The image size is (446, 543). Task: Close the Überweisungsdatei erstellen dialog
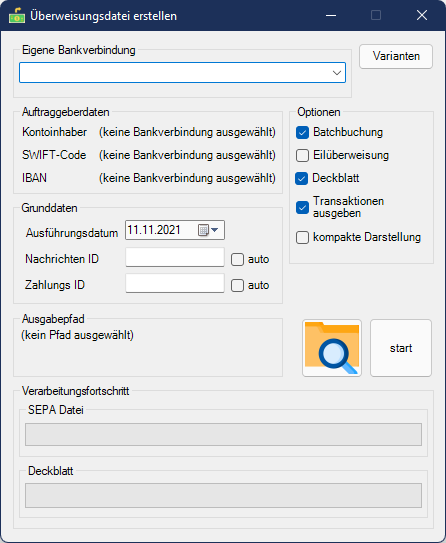pyautogui.click(x=422, y=15)
